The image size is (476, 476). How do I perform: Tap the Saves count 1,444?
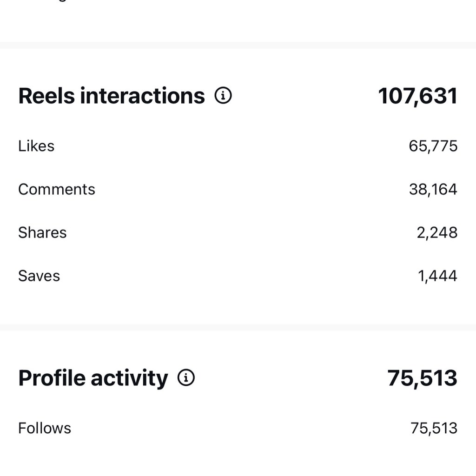point(437,276)
